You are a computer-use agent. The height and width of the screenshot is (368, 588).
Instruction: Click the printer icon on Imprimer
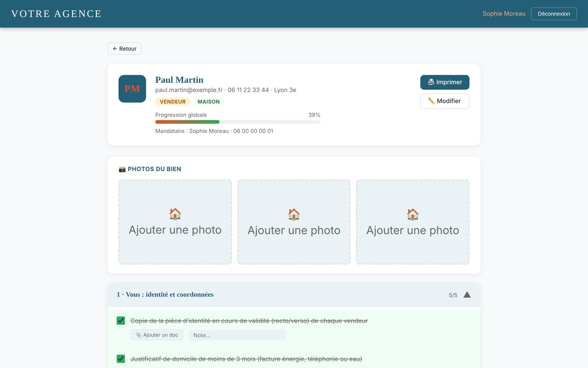coord(431,82)
